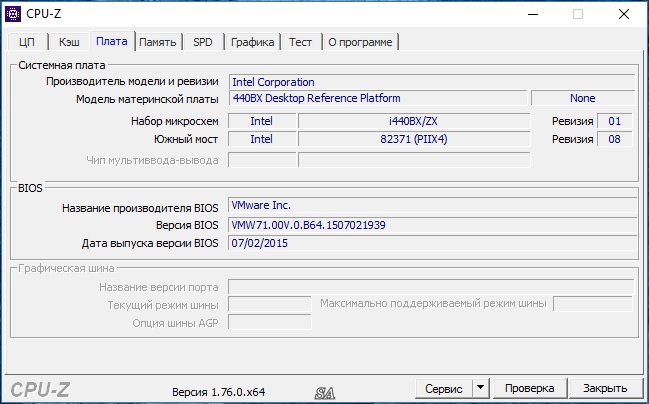This screenshot has height=404, width=649.
Task: Click the Сервис button
Action: [x=443, y=388]
